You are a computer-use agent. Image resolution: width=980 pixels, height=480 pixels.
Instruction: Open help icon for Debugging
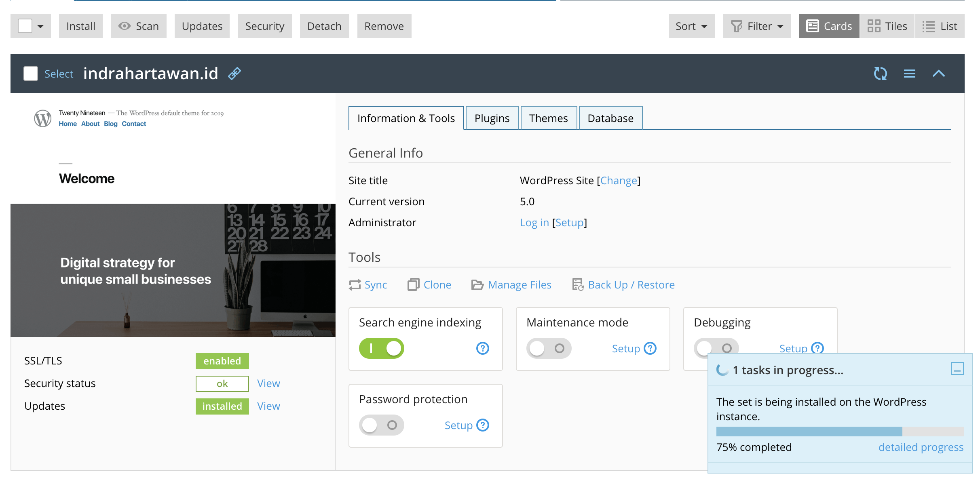coord(817,348)
